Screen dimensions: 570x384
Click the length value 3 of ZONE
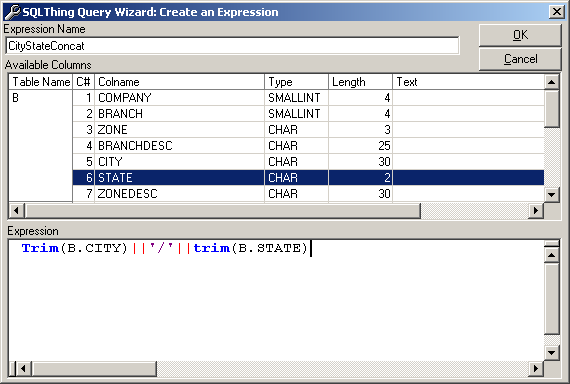tap(388, 129)
